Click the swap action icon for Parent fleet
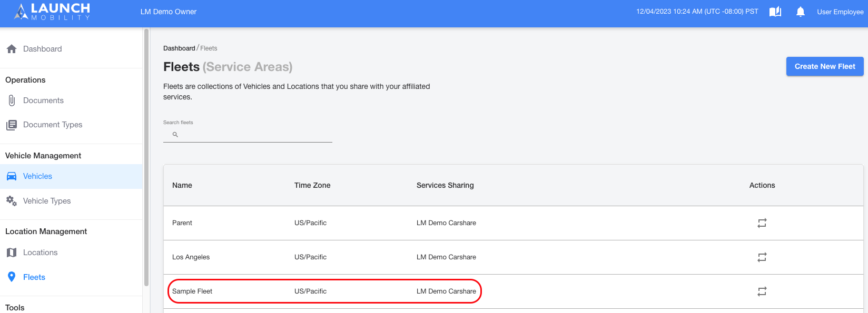Screen dimensions: 868x313 coord(762,223)
